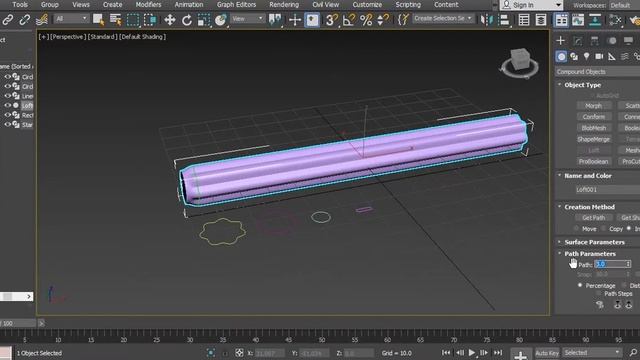Toggle the Angle Snap icon
The image size is (640, 360).
(x=349, y=20)
